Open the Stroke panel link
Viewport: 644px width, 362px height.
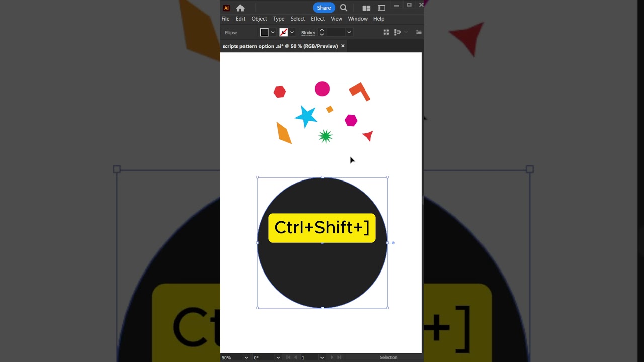[x=308, y=32]
